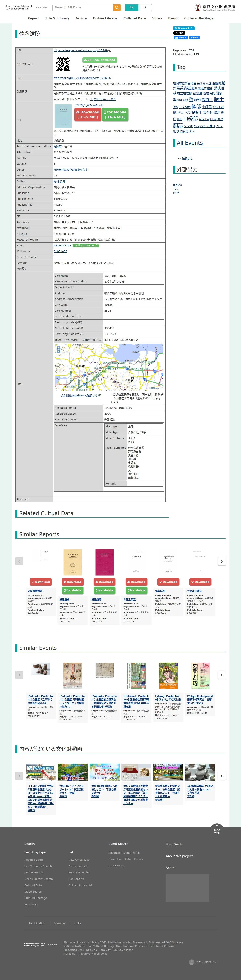This screenshot has width=241, height=980.
Task: Export record as BibTeX
Action: point(177,185)
